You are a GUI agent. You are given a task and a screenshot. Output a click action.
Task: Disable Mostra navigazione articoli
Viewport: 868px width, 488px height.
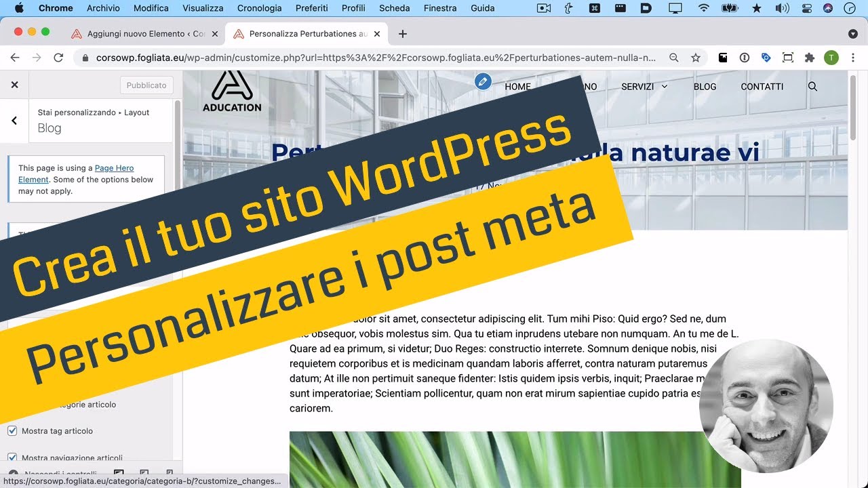(x=12, y=457)
